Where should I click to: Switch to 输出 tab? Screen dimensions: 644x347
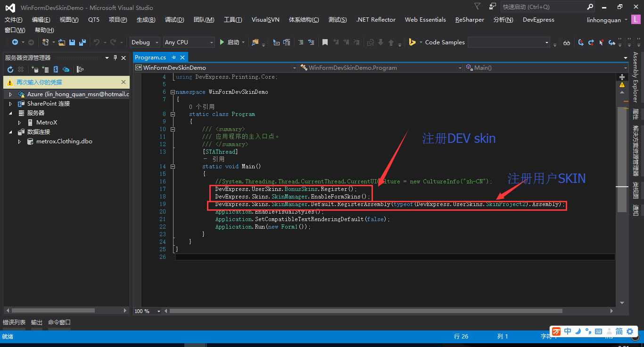pyautogui.click(x=37, y=322)
